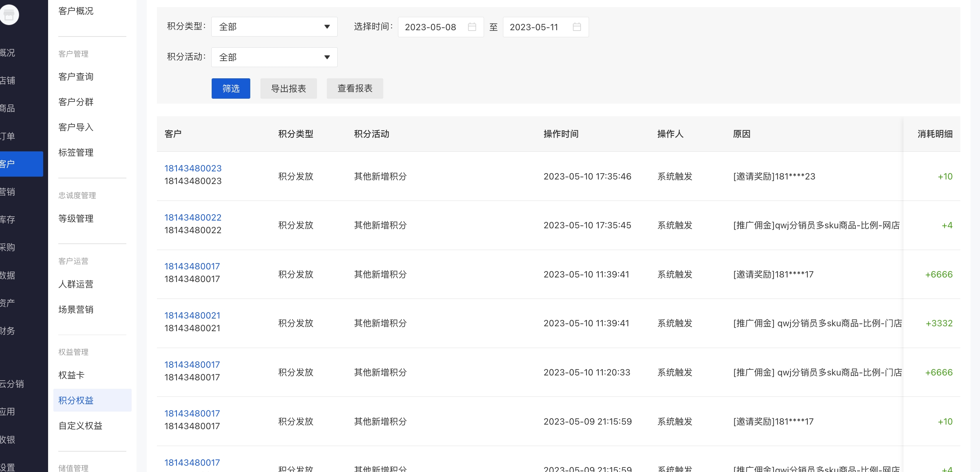980x472 pixels.
Task: Open 自定义权益 menu item
Action: click(80, 426)
